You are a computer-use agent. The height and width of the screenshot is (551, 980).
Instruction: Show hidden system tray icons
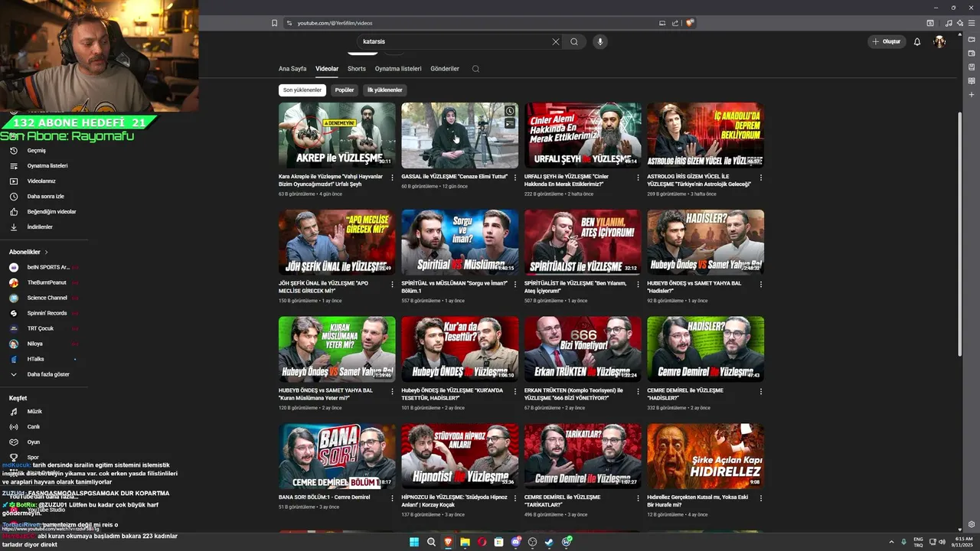891,542
